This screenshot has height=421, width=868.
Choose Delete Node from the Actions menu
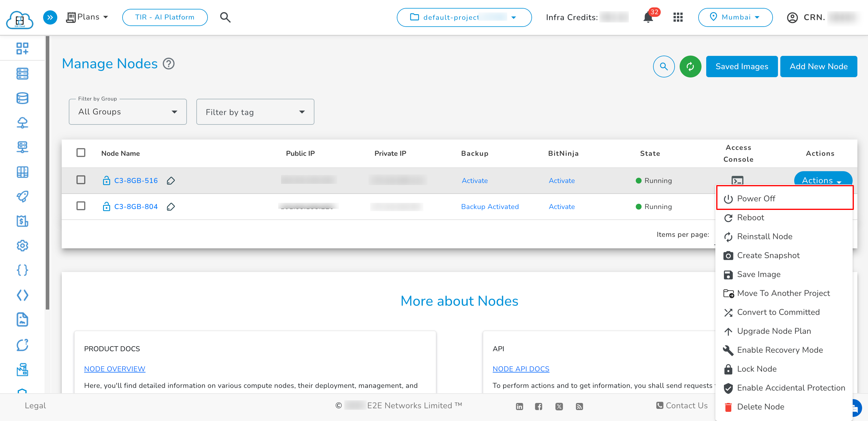click(x=761, y=407)
